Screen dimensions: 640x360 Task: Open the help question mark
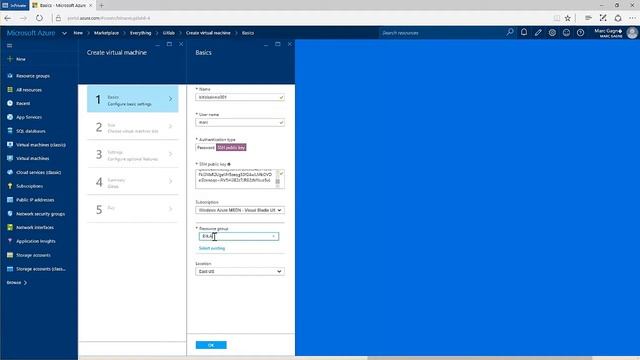(580, 33)
